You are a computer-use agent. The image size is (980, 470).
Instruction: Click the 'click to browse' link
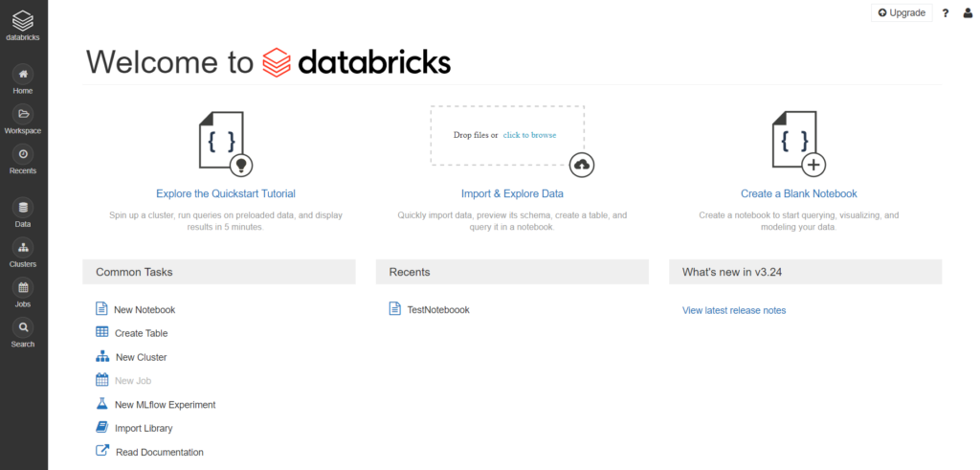529,135
